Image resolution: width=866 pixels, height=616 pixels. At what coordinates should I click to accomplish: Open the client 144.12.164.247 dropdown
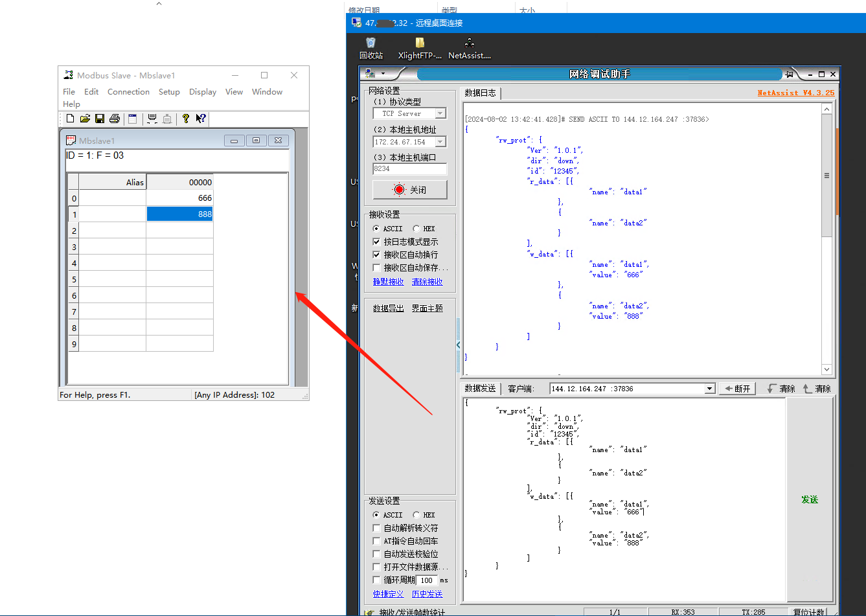[709, 389]
